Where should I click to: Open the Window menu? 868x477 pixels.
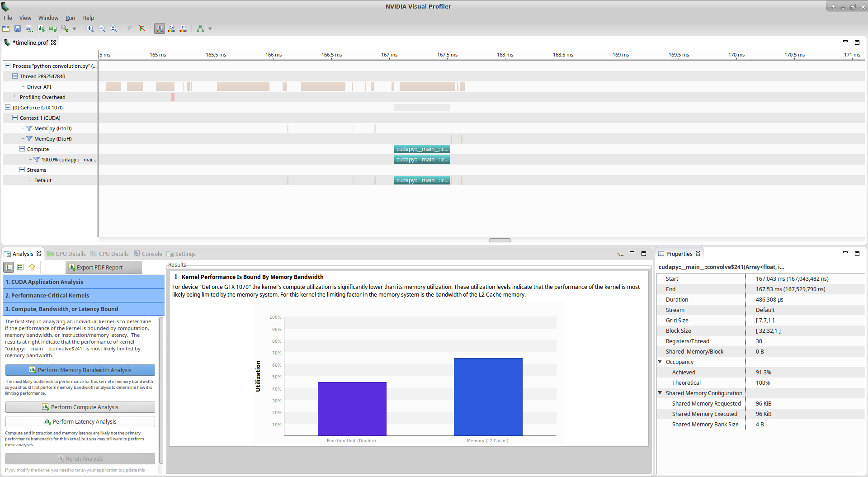pos(48,18)
